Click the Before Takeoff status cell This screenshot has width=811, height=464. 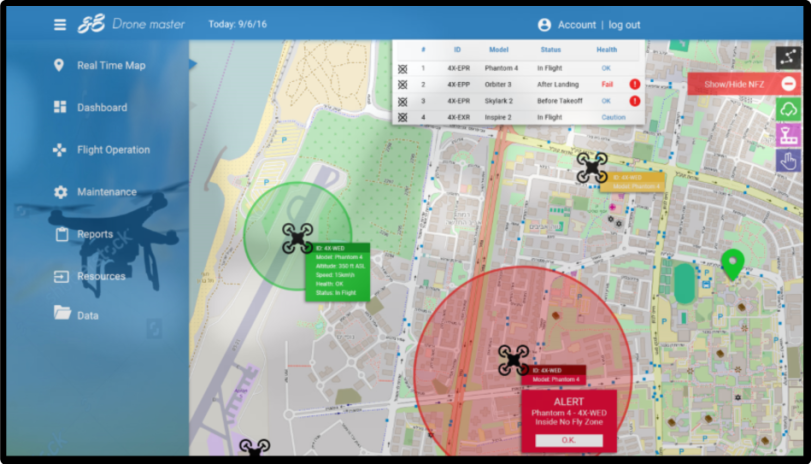point(560,101)
